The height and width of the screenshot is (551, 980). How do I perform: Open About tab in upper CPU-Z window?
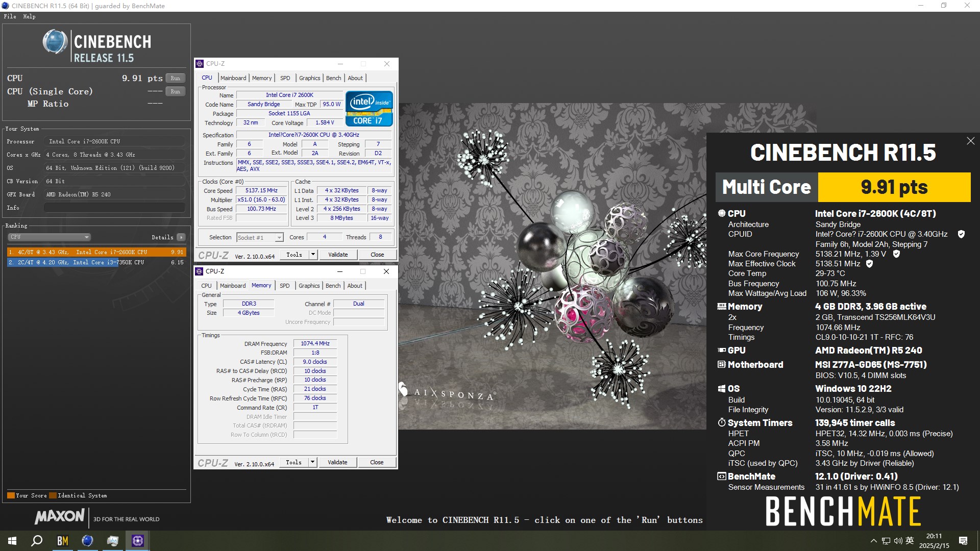[355, 78]
